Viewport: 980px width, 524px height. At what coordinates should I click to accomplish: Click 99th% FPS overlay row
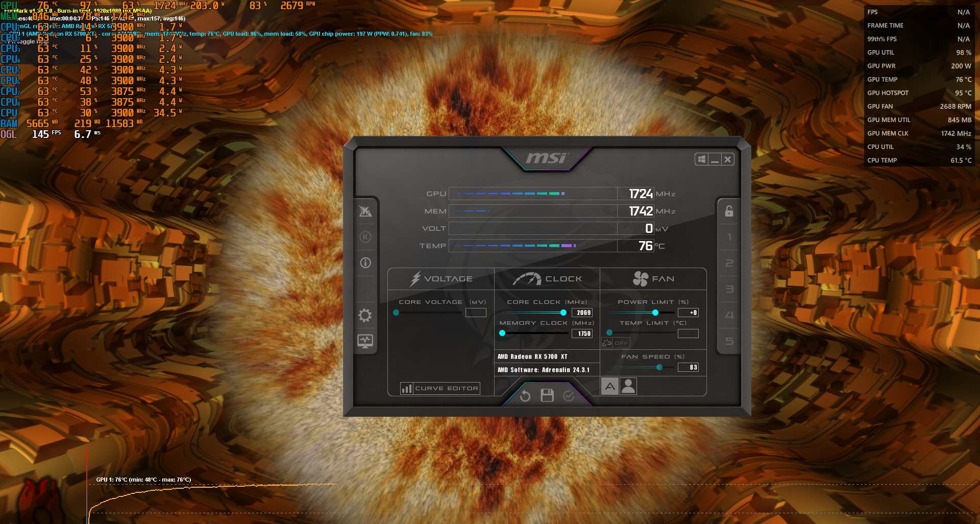click(x=919, y=39)
